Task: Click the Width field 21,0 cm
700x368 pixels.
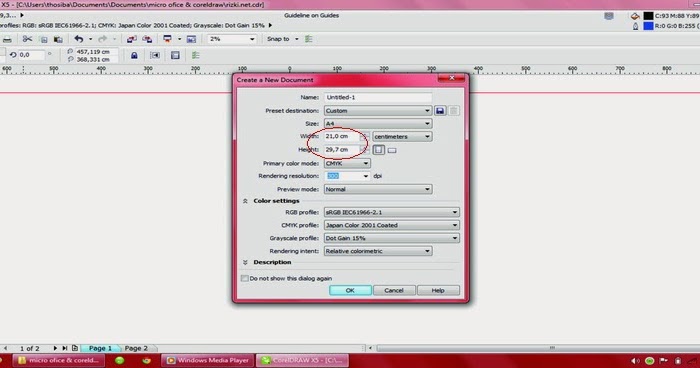Action: (x=342, y=137)
